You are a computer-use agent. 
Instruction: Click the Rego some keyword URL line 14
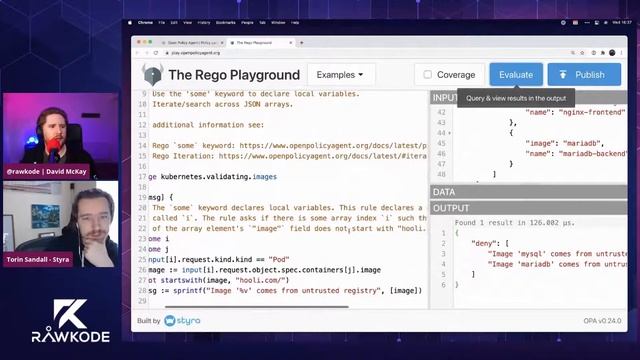click(x=333, y=146)
